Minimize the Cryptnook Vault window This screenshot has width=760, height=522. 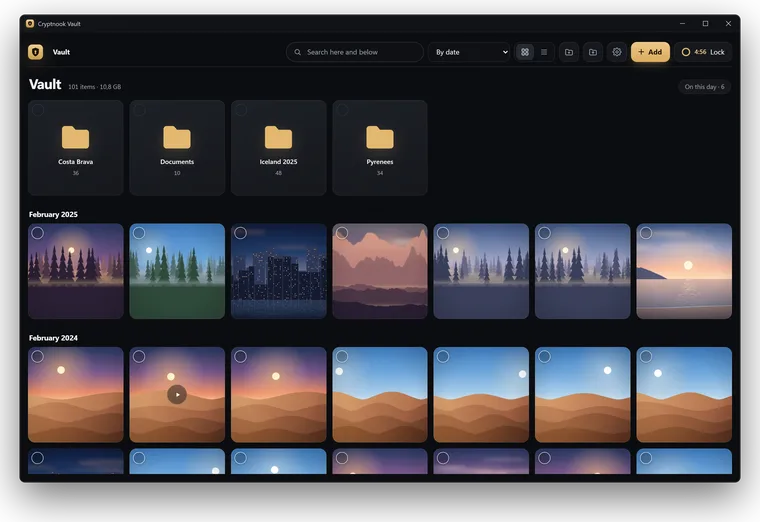click(682, 24)
